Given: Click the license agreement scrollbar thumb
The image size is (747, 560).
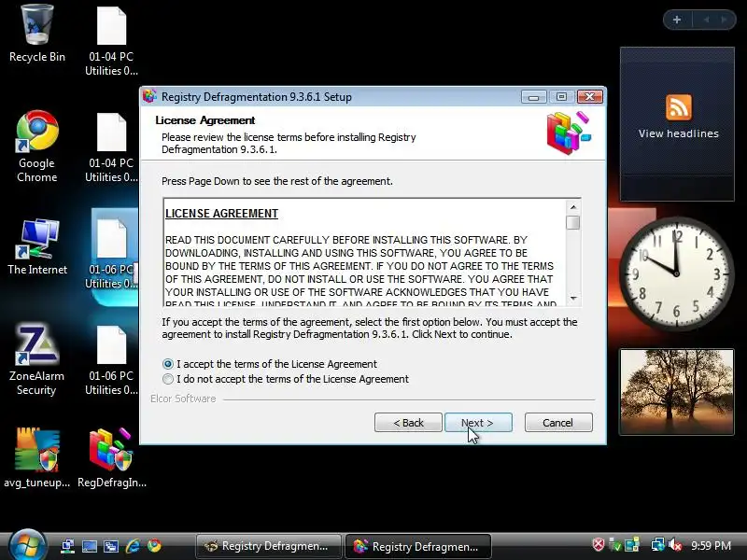Looking at the screenshot, I should coord(573,222).
